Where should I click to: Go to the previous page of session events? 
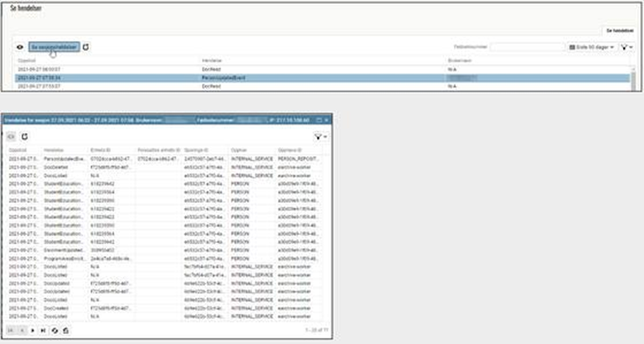click(22, 331)
